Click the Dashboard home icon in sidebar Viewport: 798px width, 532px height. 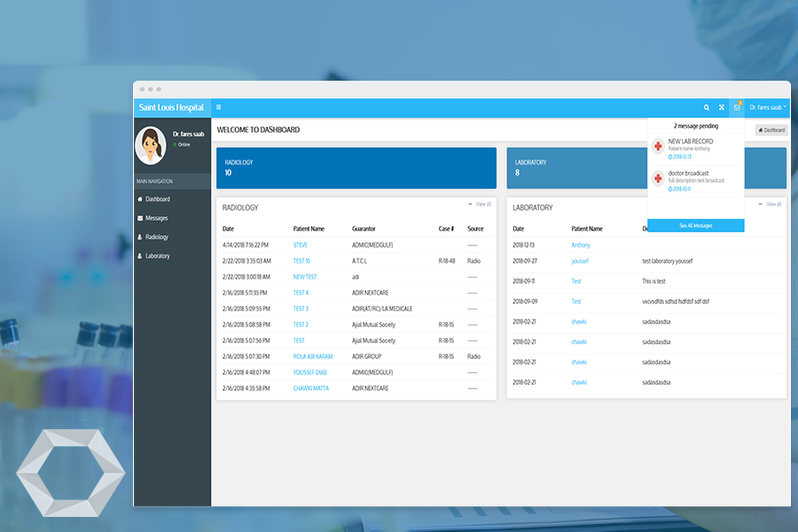pyautogui.click(x=139, y=198)
